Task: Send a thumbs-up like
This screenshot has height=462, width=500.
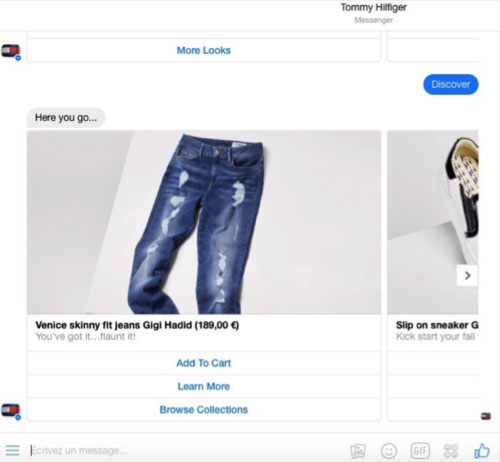Action: (482, 450)
